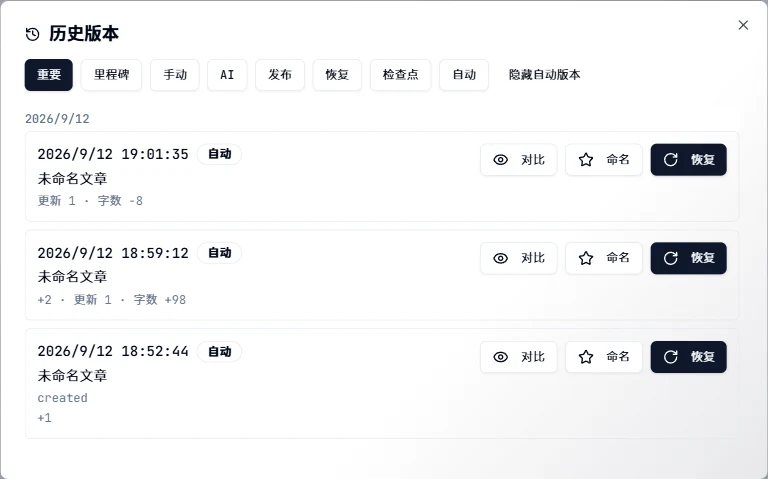Click the star icon for the 18:59:12 version

(x=586, y=258)
